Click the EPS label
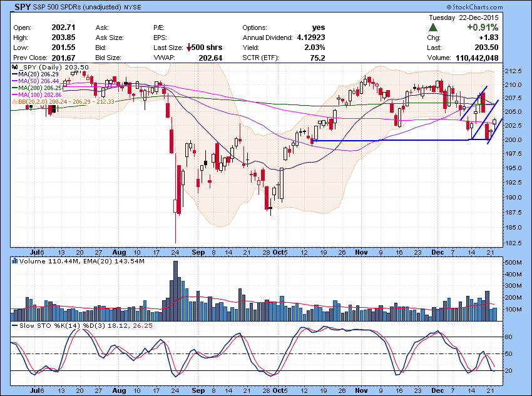The width and height of the screenshot is (532, 396). tap(160, 38)
